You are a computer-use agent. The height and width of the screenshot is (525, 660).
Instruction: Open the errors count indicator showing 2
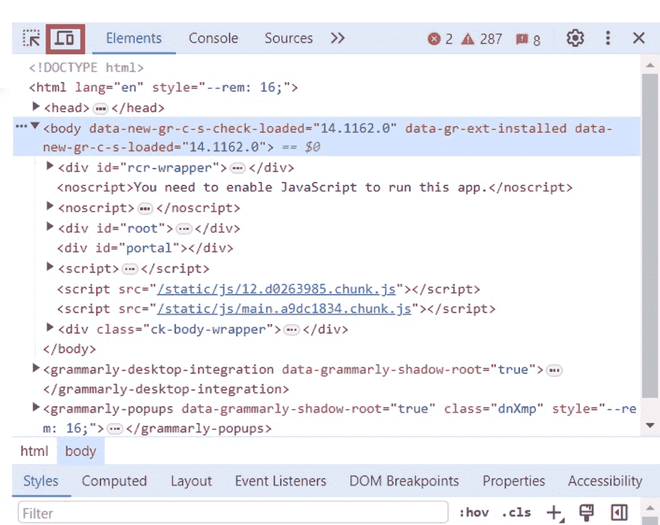(x=440, y=39)
